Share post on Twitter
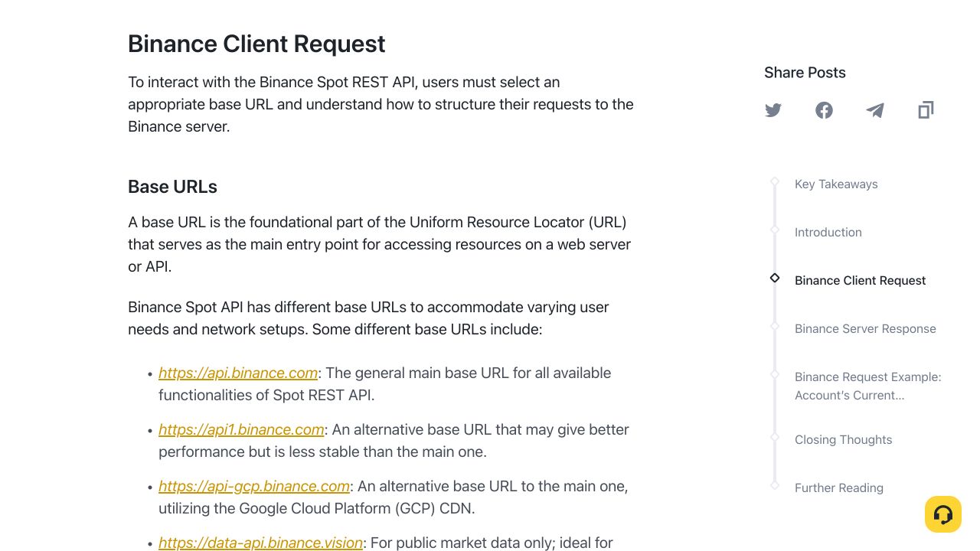Image resolution: width=980 pixels, height=551 pixels. click(x=773, y=110)
